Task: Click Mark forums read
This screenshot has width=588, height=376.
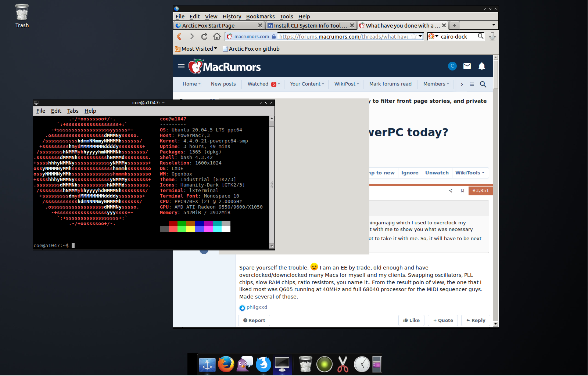Action: tap(390, 84)
